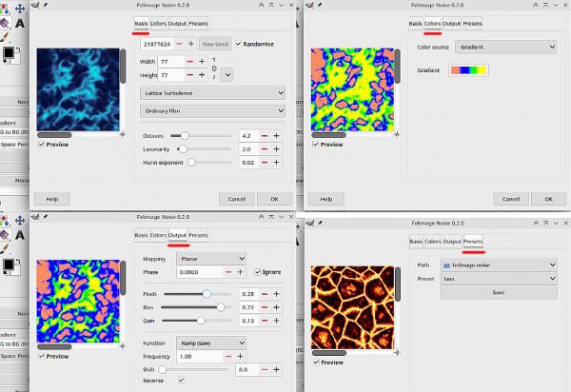Increase Bias value with plus button
571x392 pixels.
[x=276, y=307]
